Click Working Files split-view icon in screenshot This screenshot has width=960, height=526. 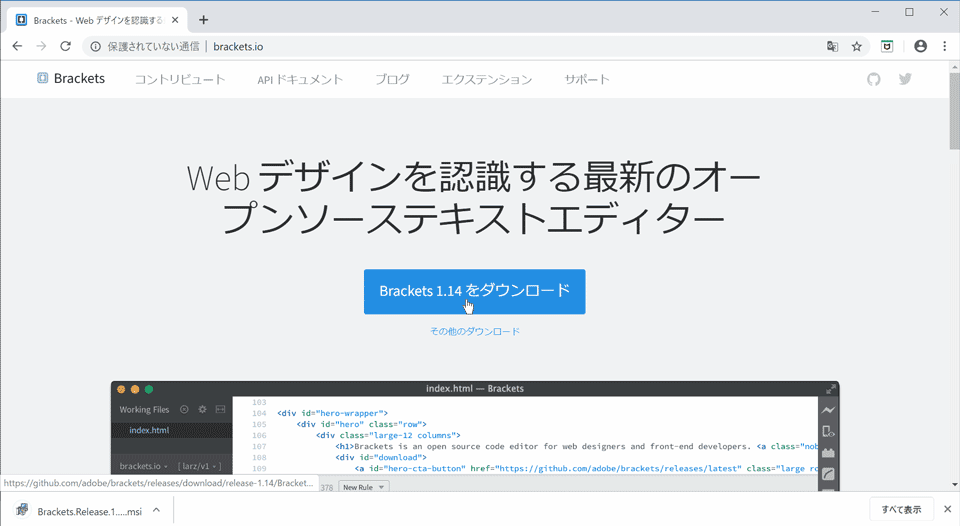(x=220, y=409)
